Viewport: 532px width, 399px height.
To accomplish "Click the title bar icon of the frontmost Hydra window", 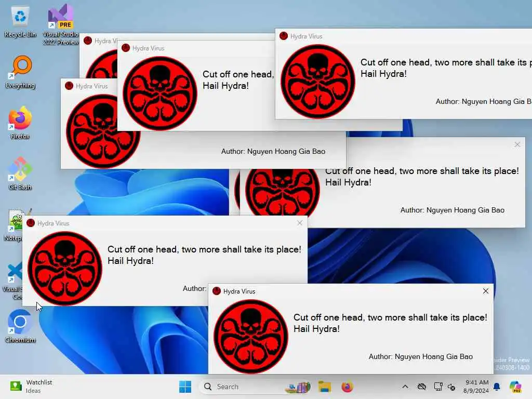I will 217,291.
